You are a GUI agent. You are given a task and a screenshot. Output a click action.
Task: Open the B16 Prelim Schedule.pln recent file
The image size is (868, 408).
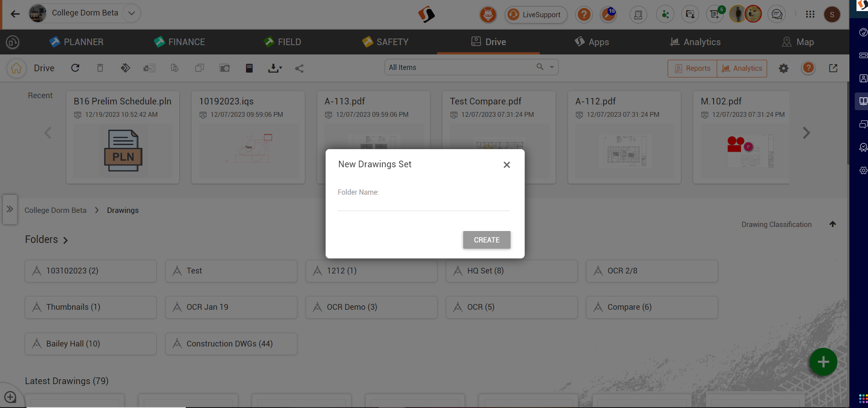click(x=123, y=137)
